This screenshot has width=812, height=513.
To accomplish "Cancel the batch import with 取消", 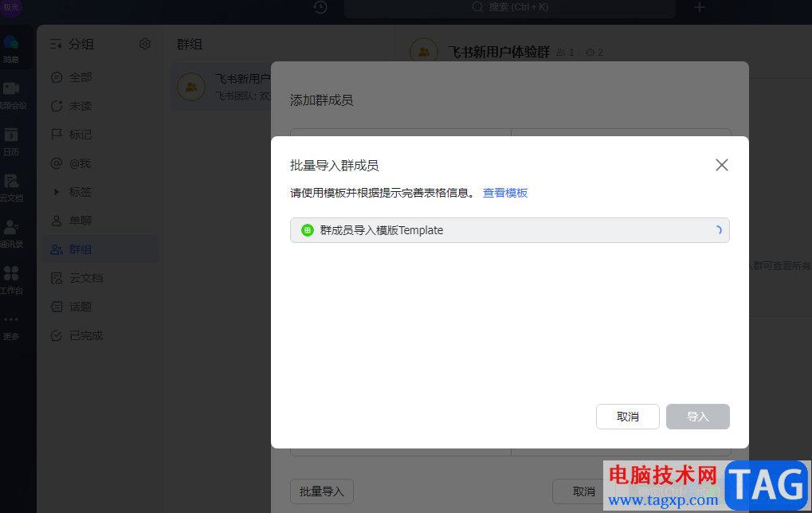I will pyautogui.click(x=628, y=417).
